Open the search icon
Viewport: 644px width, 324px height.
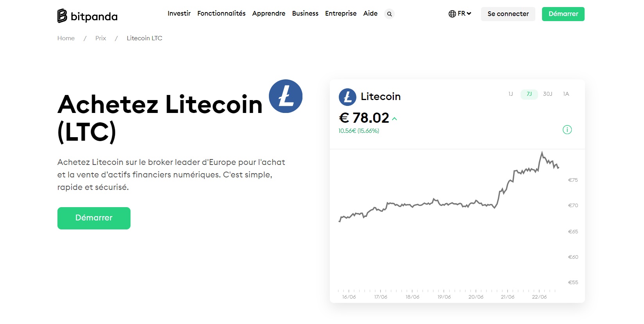point(389,14)
